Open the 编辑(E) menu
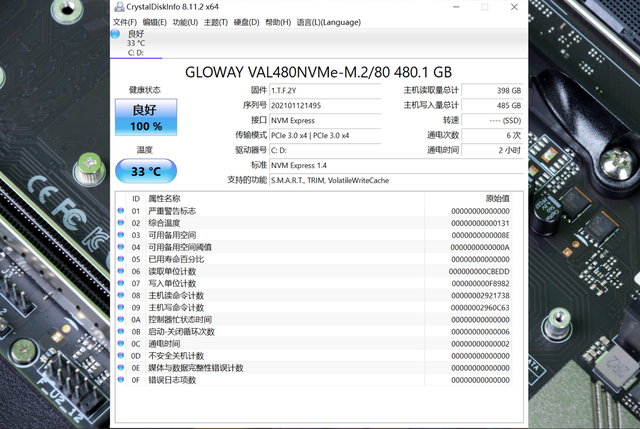The image size is (640, 429). click(x=154, y=22)
